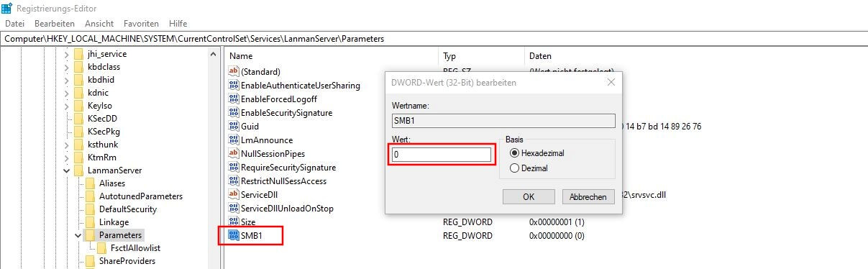Expand the kbdhid tree node
Viewport: 868px width, 269px height.
[67, 80]
